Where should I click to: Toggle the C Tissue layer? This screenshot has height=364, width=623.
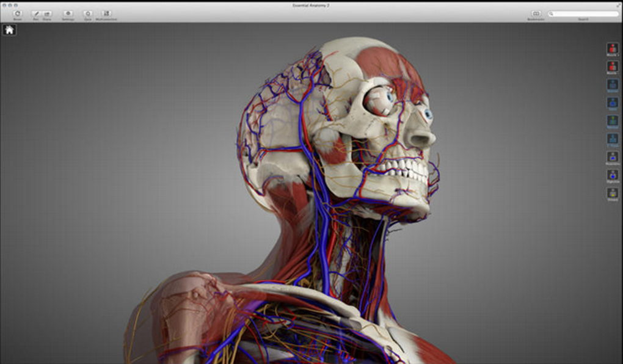click(612, 139)
